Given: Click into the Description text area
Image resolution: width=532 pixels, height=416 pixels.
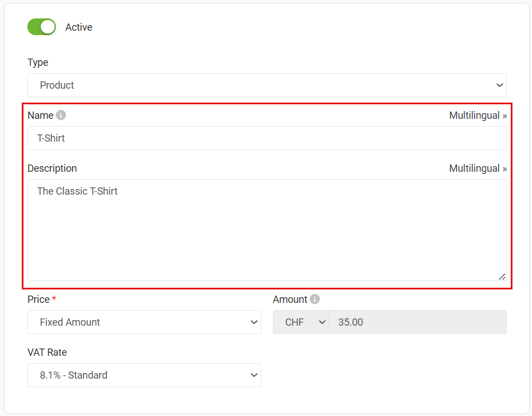Looking at the screenshot, I should tap(267, 230).
